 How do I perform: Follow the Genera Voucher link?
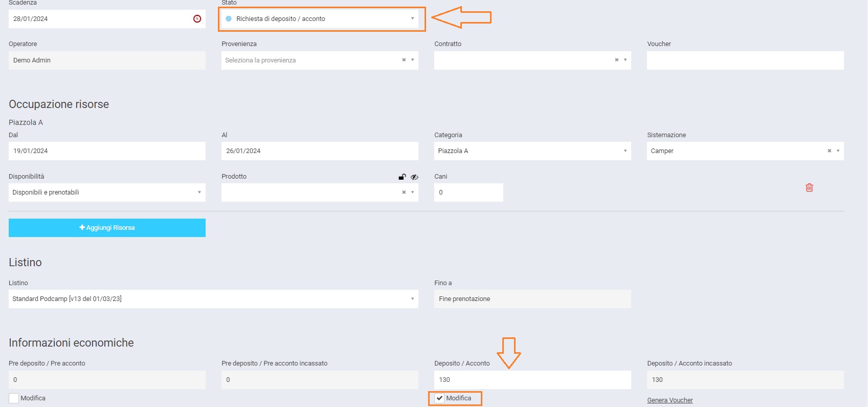pyautogui.click(x=670, y=400)
